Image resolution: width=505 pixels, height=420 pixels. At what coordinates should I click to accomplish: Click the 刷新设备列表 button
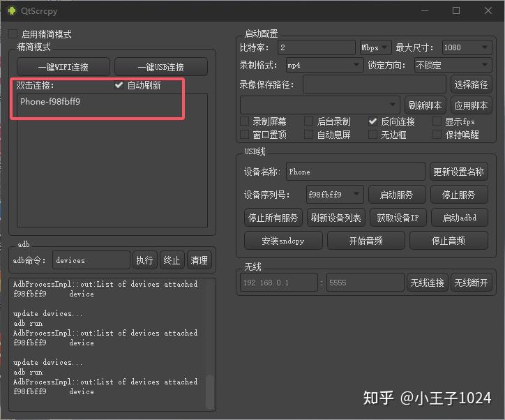[336, 218]
